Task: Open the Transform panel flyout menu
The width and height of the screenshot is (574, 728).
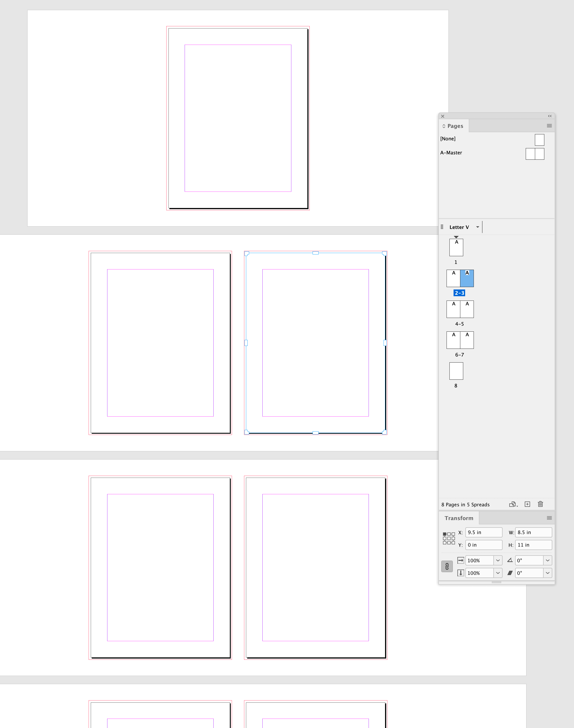Action: click(x=549, y=518)
